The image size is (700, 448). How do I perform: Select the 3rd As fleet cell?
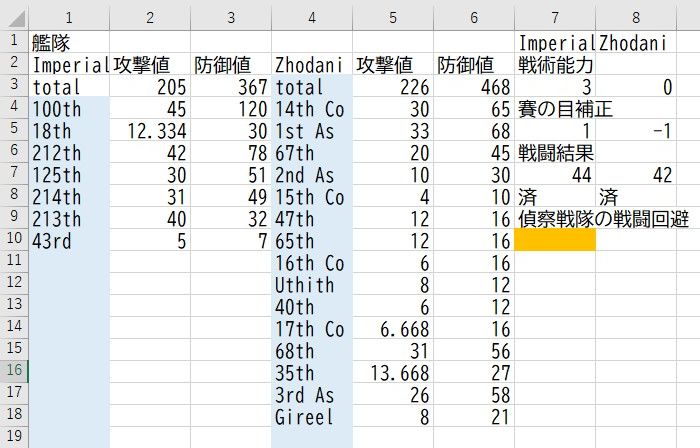pyautogui.click(x=312, y=394)
